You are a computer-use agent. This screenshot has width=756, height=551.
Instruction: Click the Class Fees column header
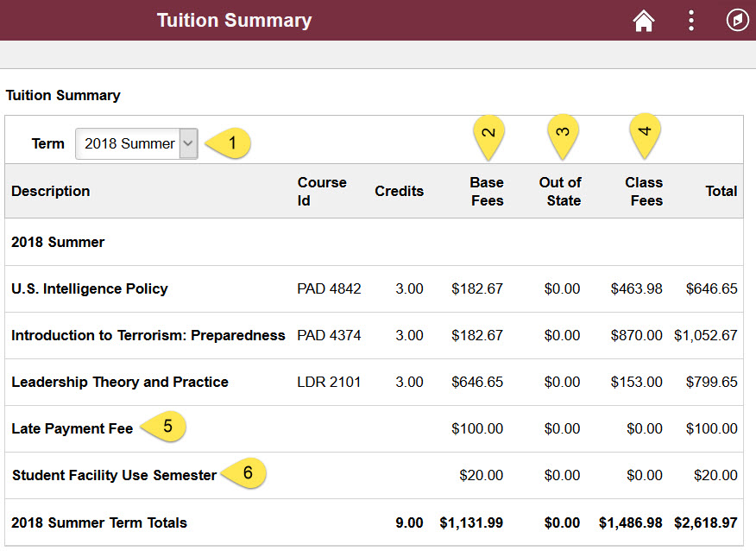point(644,191)
